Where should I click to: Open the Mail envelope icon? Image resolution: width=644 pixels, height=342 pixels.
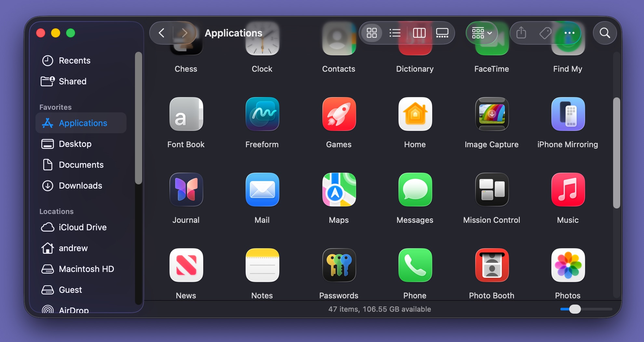pyautogui.click(x=262, y=190)
